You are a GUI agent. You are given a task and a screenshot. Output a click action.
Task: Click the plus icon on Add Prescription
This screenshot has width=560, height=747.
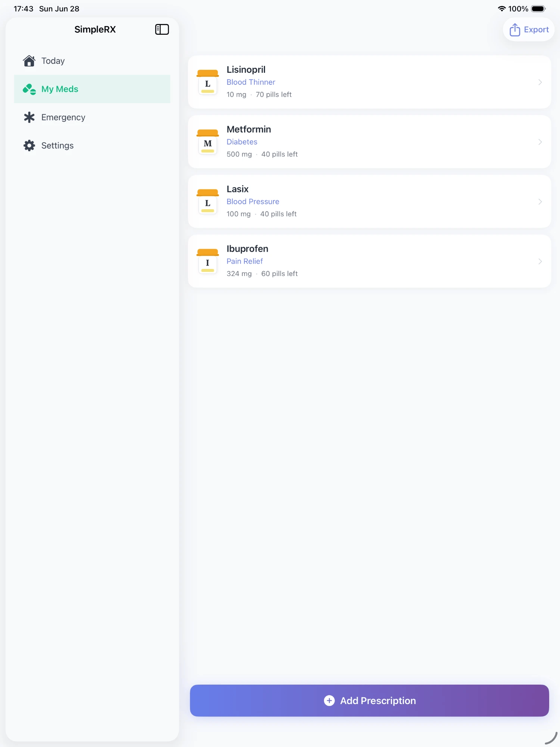tap(329, 700)
